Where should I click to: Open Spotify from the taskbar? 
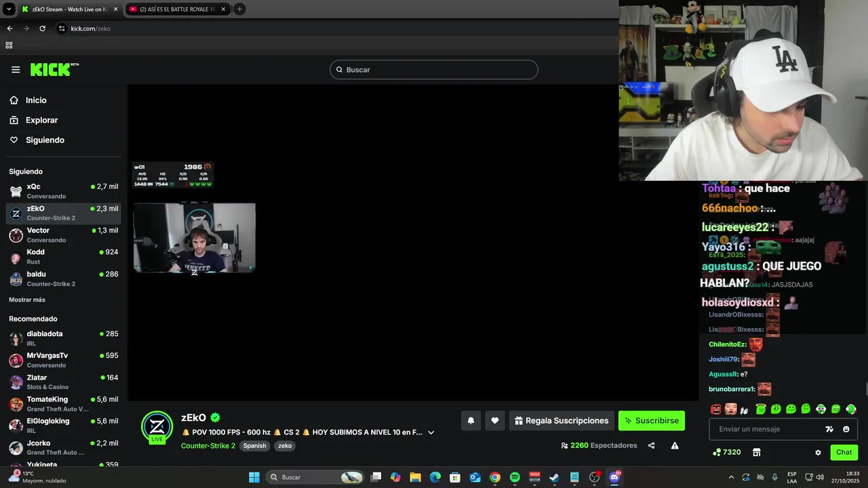coord(515,477)
